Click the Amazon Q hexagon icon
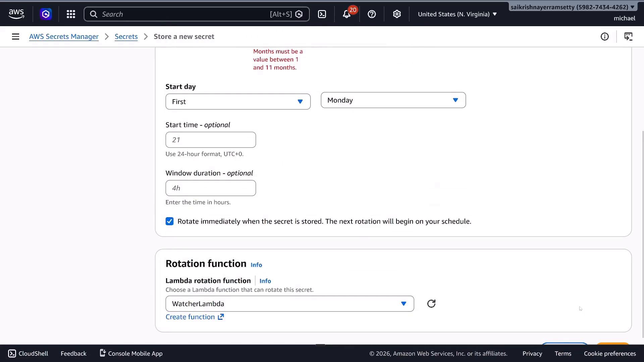644x362 pixels. (x=46, y=14)
